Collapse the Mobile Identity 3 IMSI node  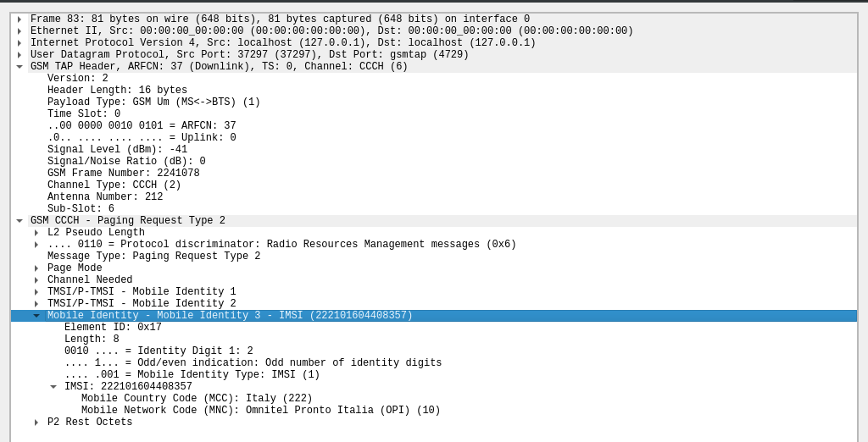[36, 315]
